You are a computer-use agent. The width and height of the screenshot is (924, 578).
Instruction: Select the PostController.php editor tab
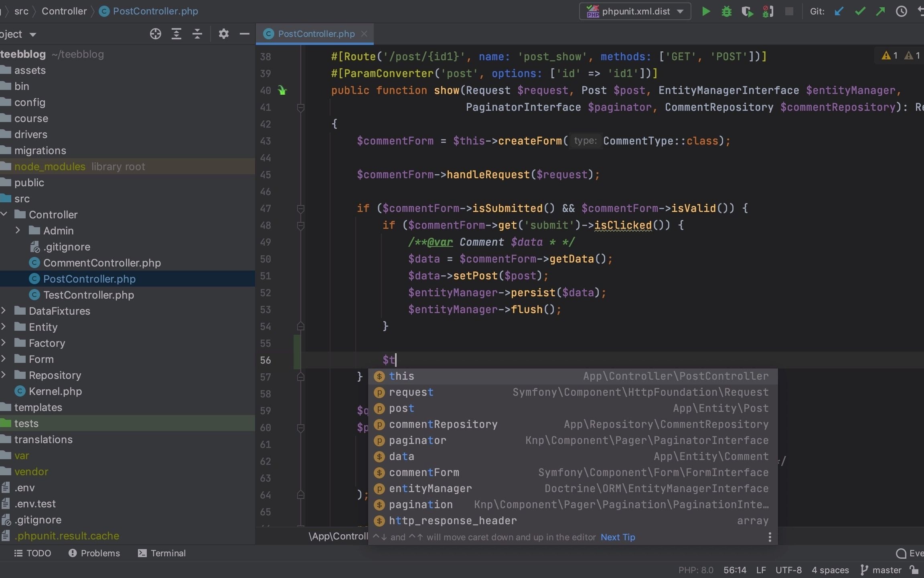[x=314, y=34]
